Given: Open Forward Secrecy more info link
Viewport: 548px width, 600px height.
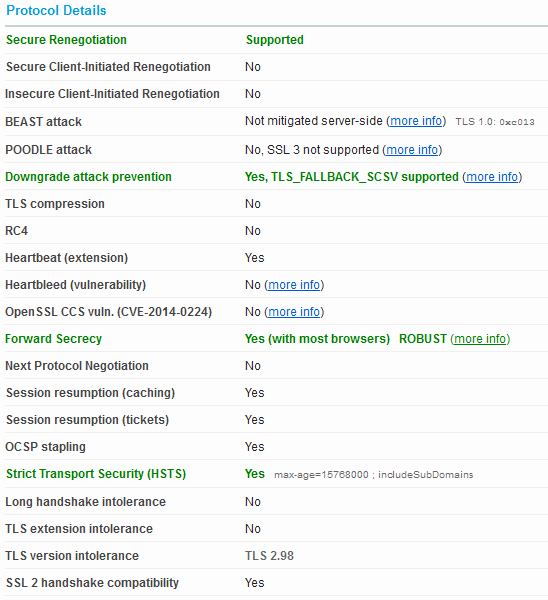Looking at the screenshot, I should [480, 339].
